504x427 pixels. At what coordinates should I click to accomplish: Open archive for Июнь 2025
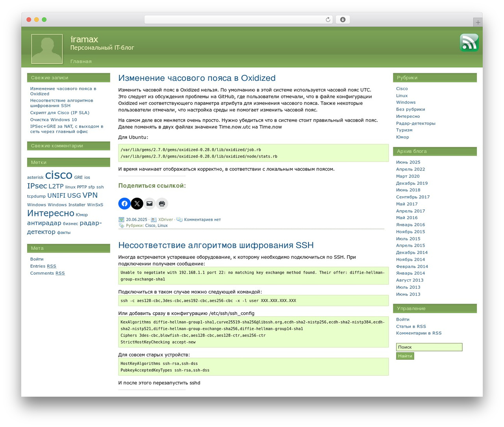tap(408, 162)
